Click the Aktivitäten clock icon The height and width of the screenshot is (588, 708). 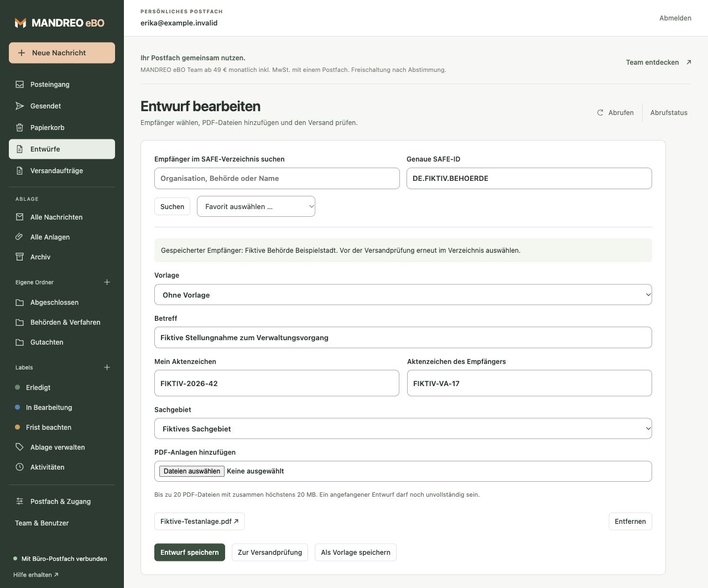pyautogui.click(x=20, y=467)
